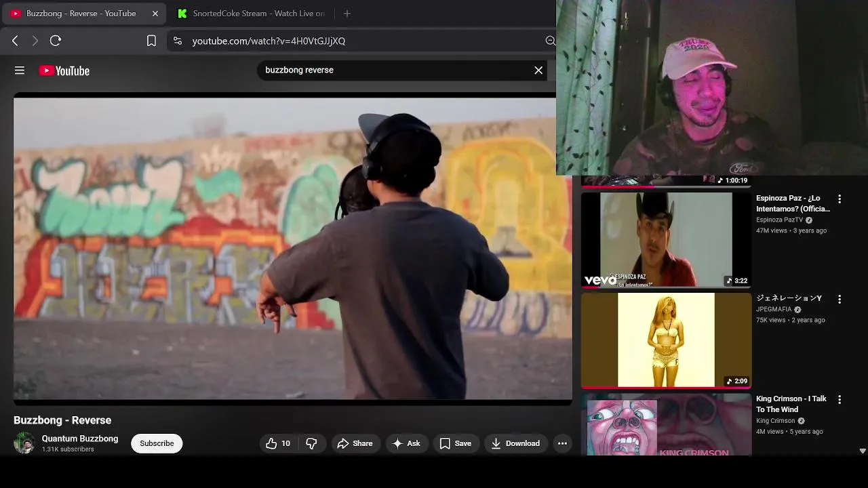The width and height of the screenshot is (868, 488).
Task: Bookmark this page with the bookmark icon
Action: (151, 41)
